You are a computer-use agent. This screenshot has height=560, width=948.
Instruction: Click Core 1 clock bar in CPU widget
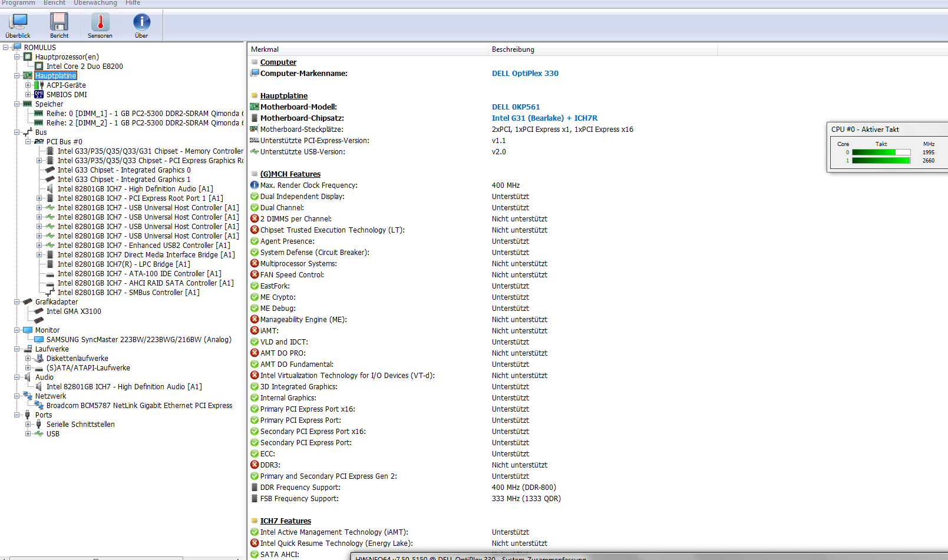pyautogui.click(x=881, y=160)
